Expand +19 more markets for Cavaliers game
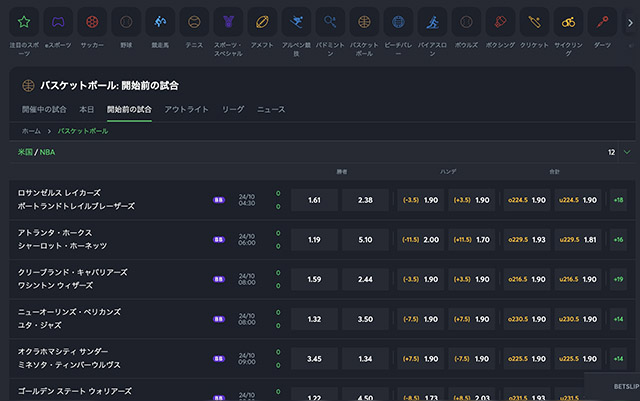This screenshot has width=640, height=401. pyautogui.click(x=618, y=279)
